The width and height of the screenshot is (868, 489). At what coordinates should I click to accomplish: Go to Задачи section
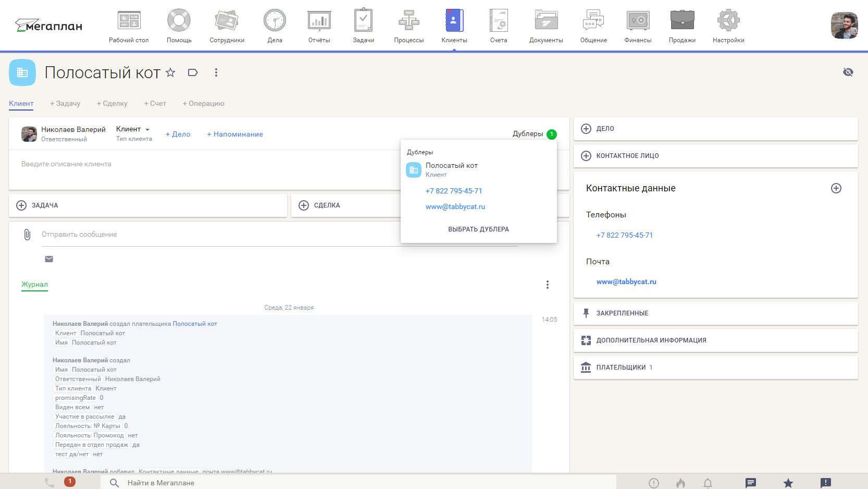[x=363, y=26]
